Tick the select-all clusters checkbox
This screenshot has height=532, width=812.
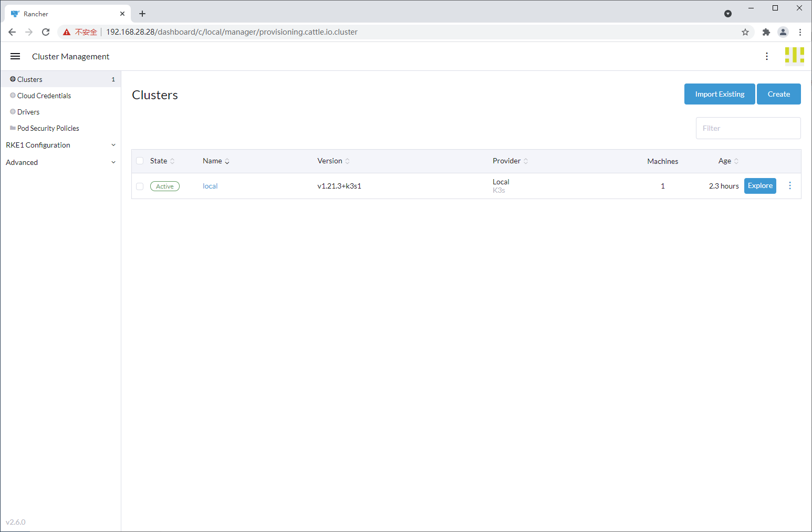pos(140,161)
